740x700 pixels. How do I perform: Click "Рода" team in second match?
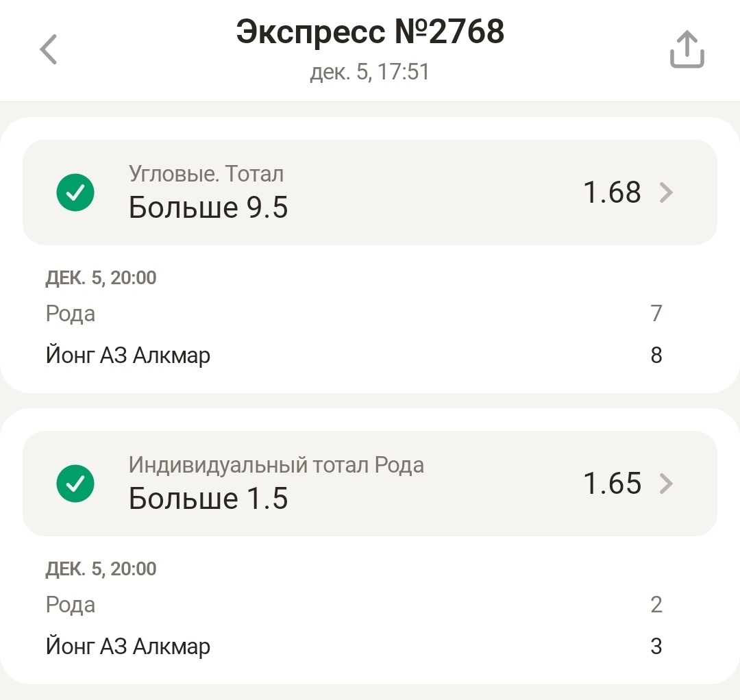pyautogui.click(x=71, y=605)
